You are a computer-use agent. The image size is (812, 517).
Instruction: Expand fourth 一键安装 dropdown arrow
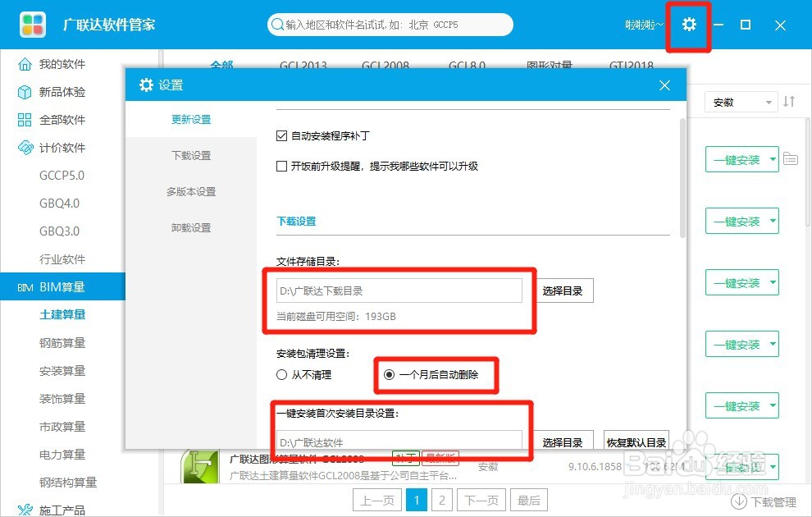click(x=773, y=345)
